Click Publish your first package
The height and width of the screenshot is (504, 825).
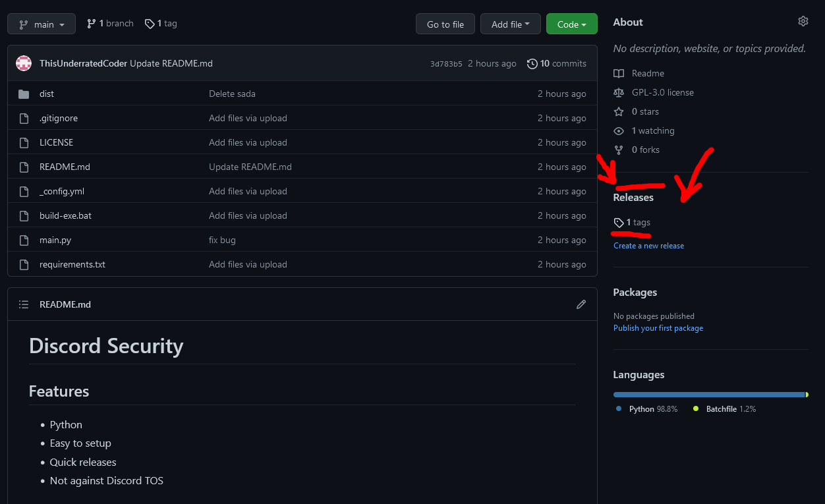click(x=658, y=327)
